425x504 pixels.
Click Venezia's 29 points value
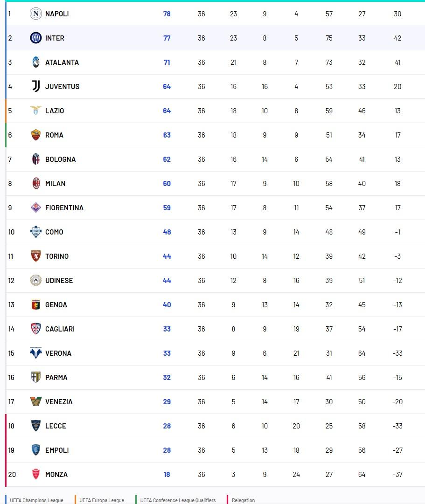click(x=167, y=402)
